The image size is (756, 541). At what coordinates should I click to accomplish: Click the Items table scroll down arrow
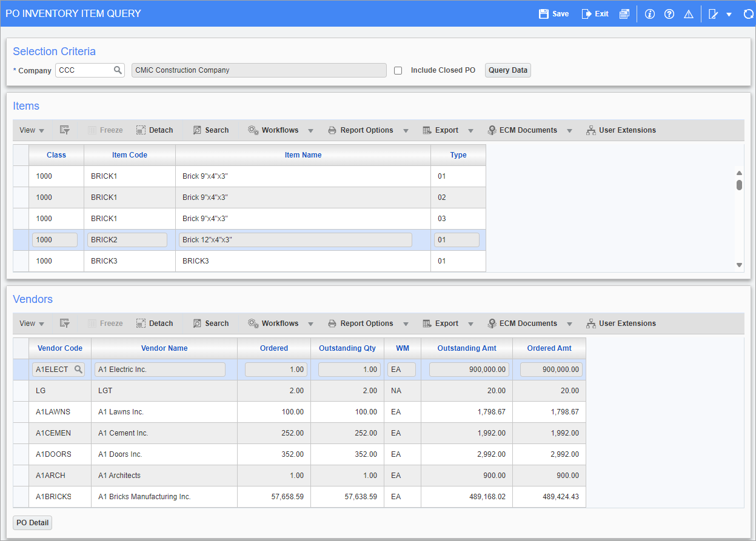coord(739,265)
